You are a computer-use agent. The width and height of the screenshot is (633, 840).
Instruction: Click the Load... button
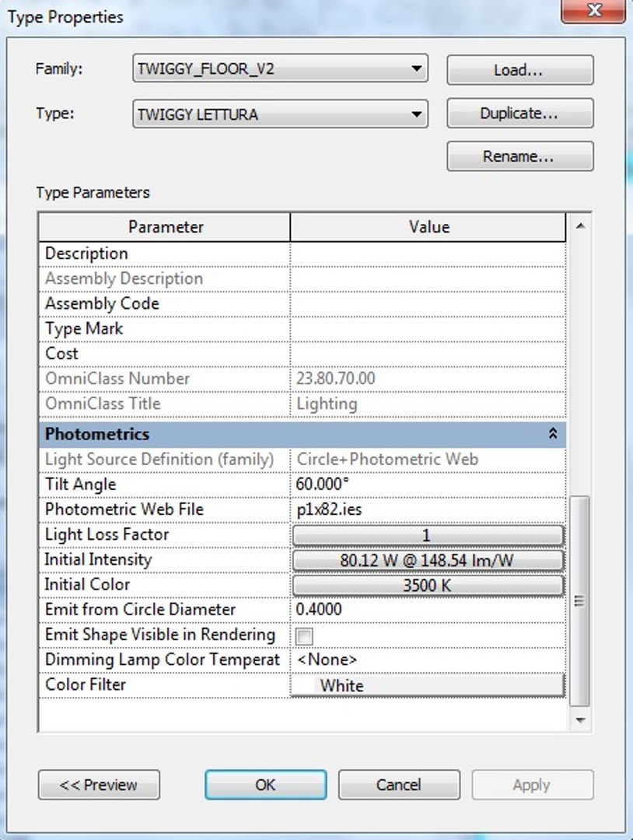(520, 70)
